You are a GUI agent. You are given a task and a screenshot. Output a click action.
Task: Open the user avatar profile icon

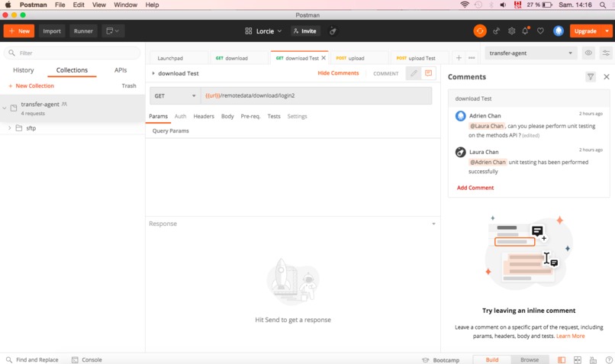tap(559, 31)
